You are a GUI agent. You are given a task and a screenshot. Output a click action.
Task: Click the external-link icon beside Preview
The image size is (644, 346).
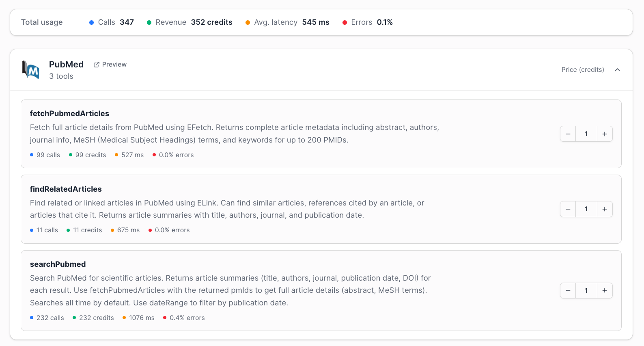(97, 65)
